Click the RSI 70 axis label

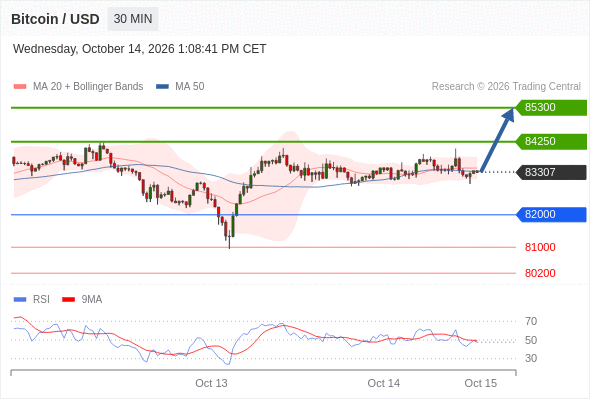click(x=531, y=321)
